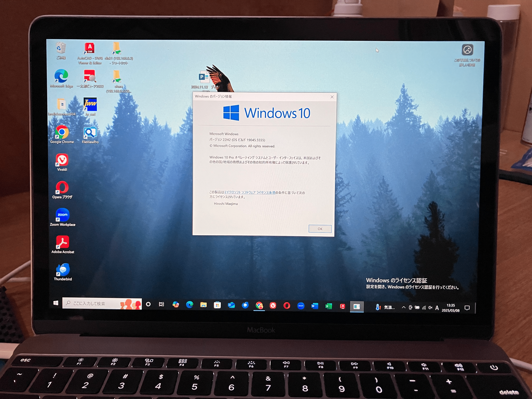Open 一太郎ビューア2022 desktop icon
Screen dimensions: 532x399
(x=90, y=79)
